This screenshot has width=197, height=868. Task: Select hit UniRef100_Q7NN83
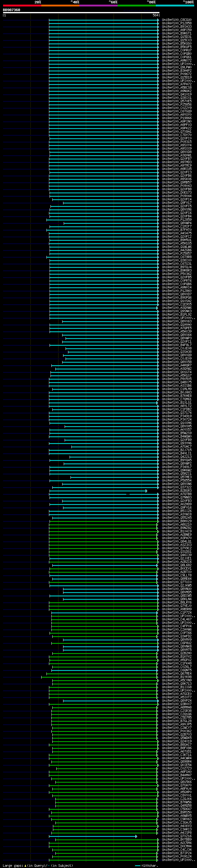176,498
